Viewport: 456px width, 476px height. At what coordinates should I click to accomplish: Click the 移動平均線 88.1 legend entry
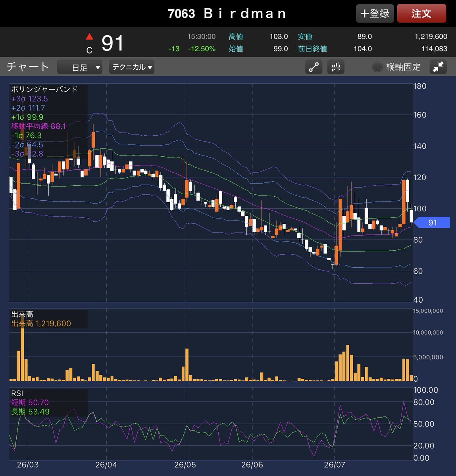(38, 126)
